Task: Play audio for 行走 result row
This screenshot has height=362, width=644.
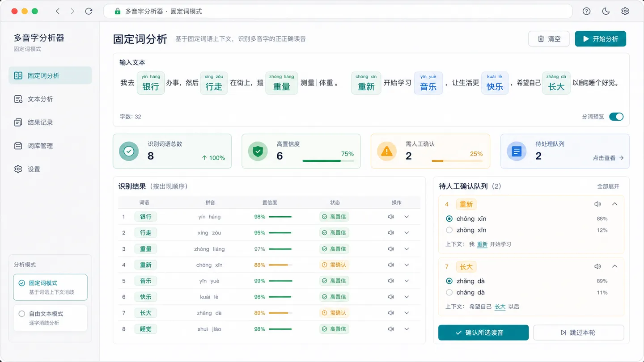Action: (x=391, y=233)
